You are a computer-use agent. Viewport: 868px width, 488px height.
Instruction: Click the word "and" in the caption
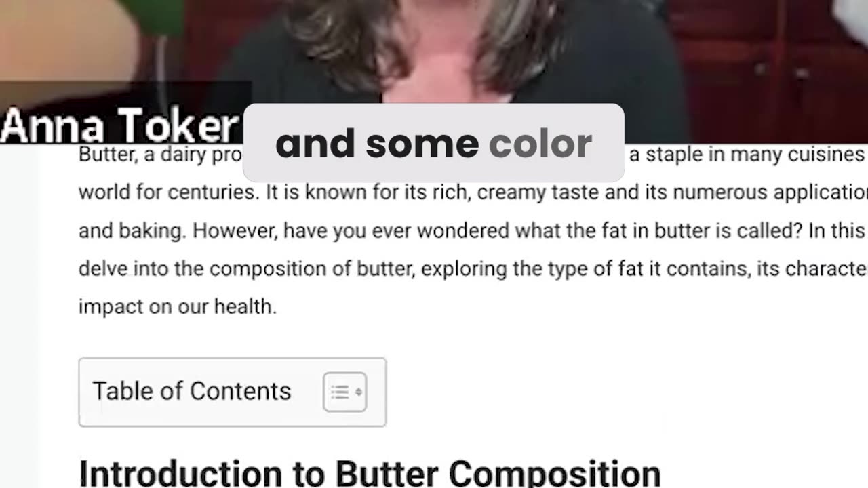pos(316,144)
